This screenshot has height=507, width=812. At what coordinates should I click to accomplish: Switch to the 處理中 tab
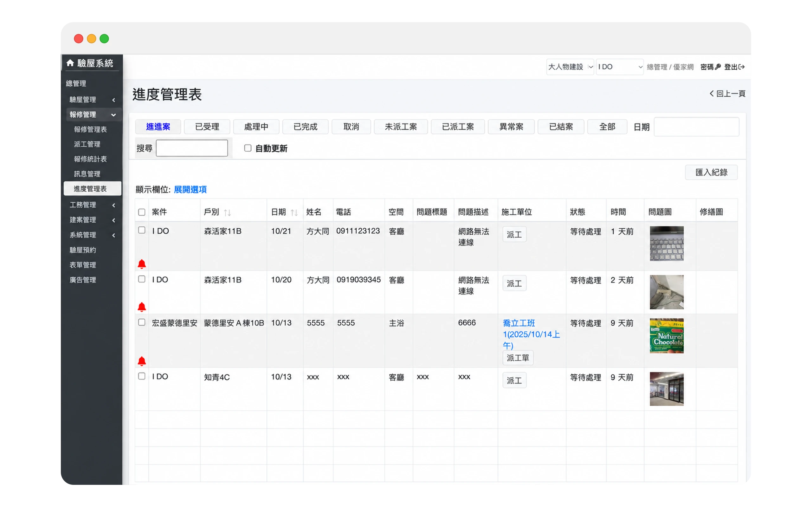click(x=256, y=127)
